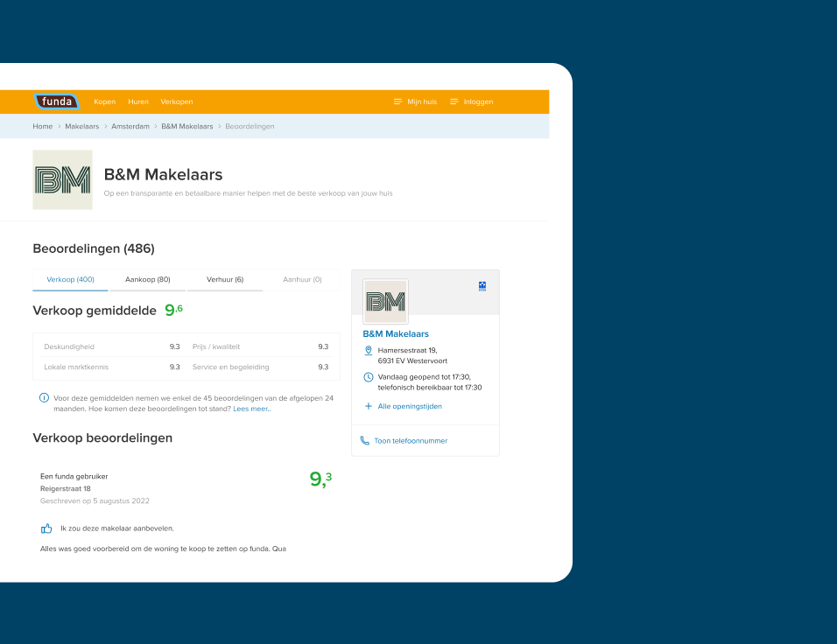The image size is (837, 644).
Task: Click the Lokale marktkennis rating row
Action: click(x=112, y=367)
